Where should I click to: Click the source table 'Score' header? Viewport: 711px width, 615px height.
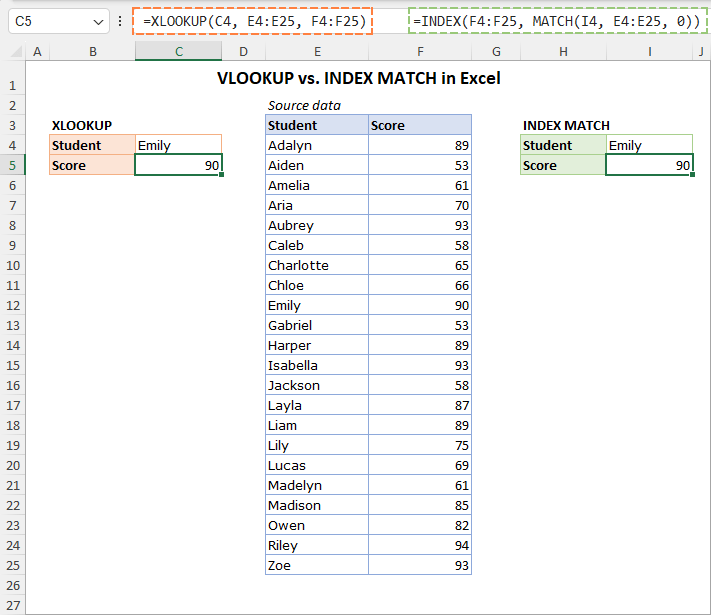pos(420,125)
